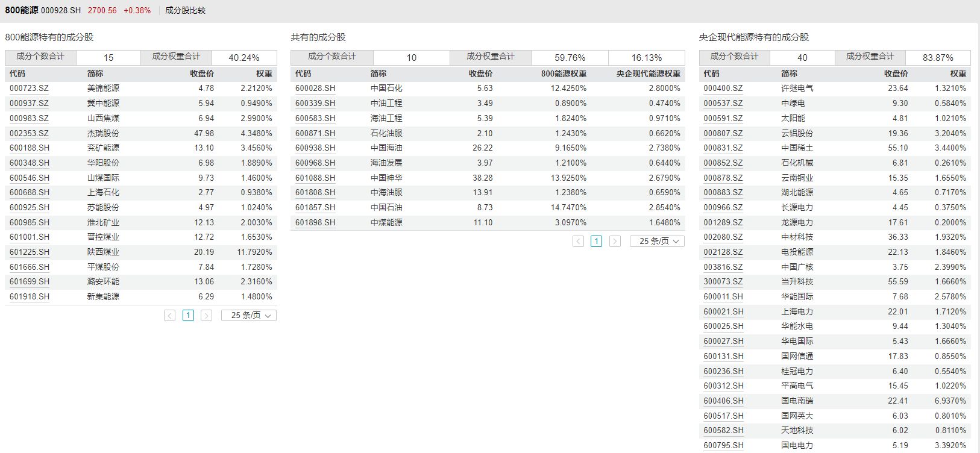Sort by 800能源权重 column header

(x=564, y=73)
